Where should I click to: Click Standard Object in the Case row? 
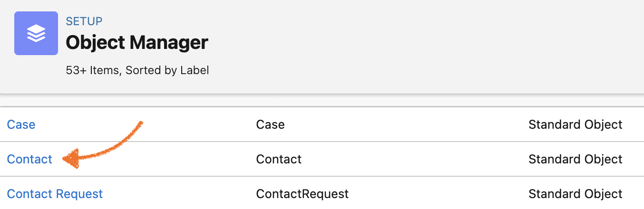575,124
